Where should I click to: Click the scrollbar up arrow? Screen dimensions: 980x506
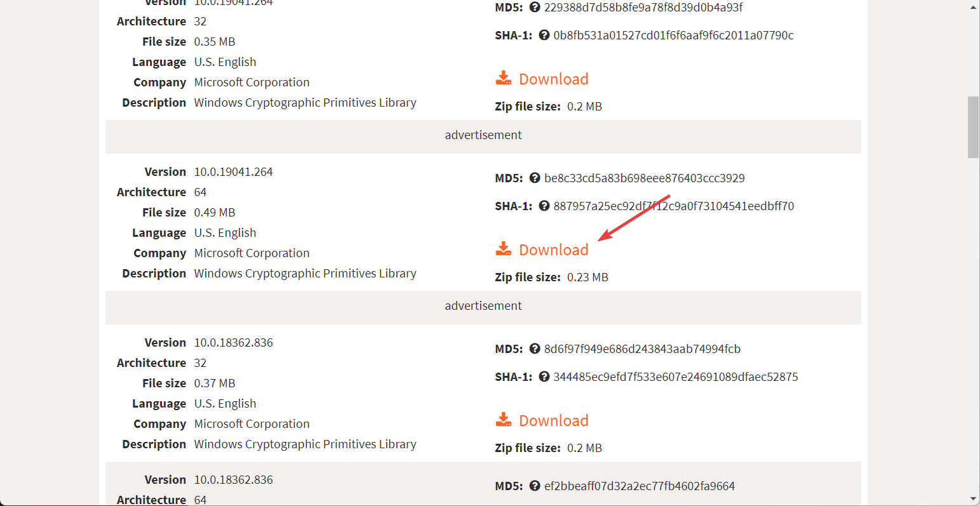coord(974,7)
